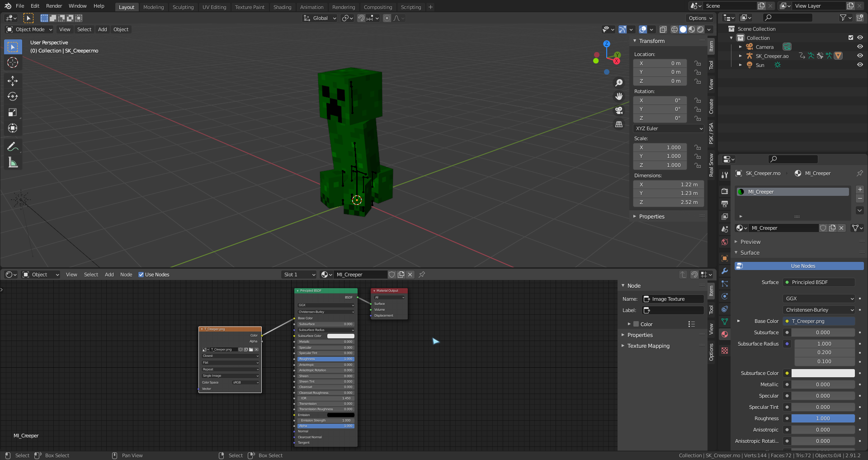Switch to the UV Editing workspace tab
The width and height of the screenshot is (868, 460).
coord(214,7)
